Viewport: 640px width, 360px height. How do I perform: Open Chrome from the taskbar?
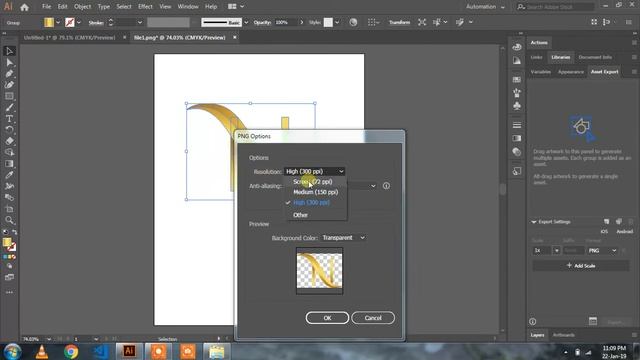71,351
